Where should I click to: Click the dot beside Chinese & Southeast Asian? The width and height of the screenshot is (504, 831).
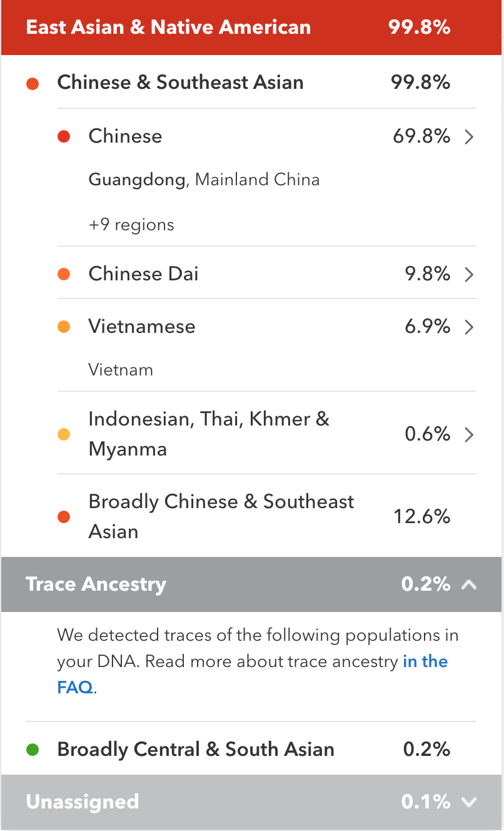[33, 83]
